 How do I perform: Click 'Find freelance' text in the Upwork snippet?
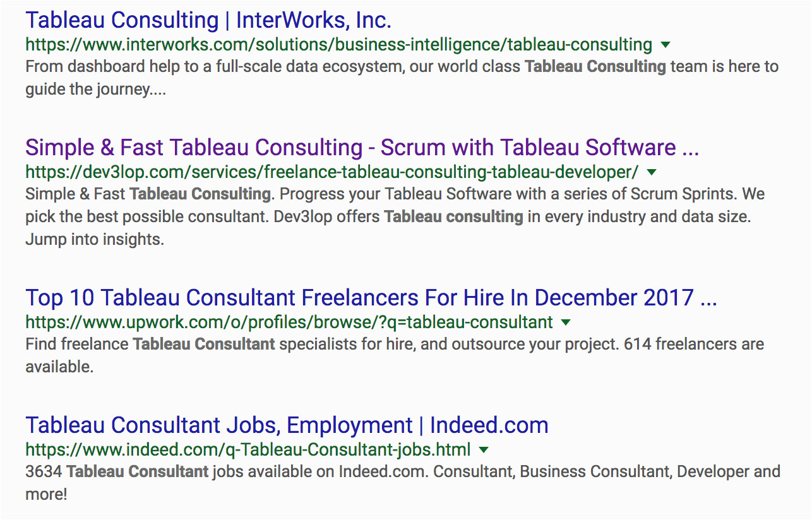77,345
